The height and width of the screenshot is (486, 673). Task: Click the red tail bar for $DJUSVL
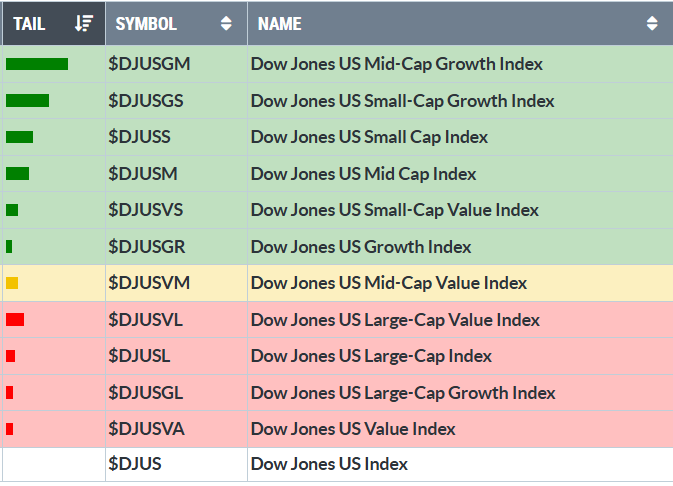tap(15, 320)
